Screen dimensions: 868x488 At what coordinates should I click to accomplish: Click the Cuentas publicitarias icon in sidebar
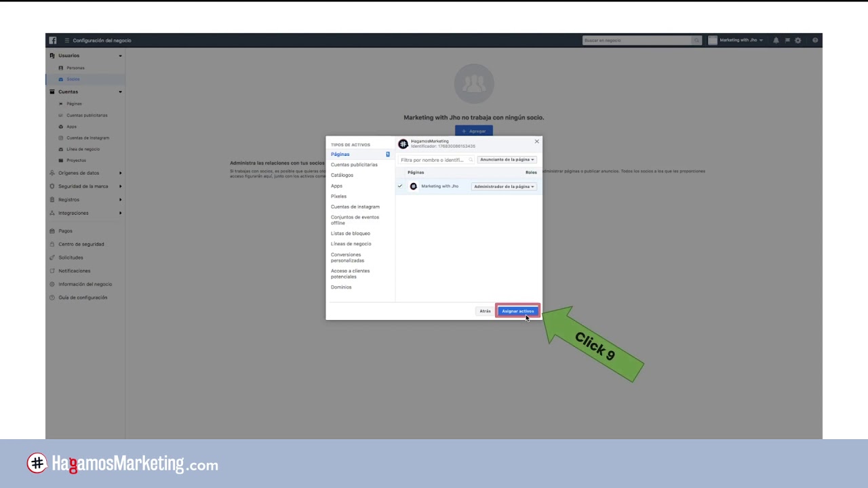click(x=61, y=115)
